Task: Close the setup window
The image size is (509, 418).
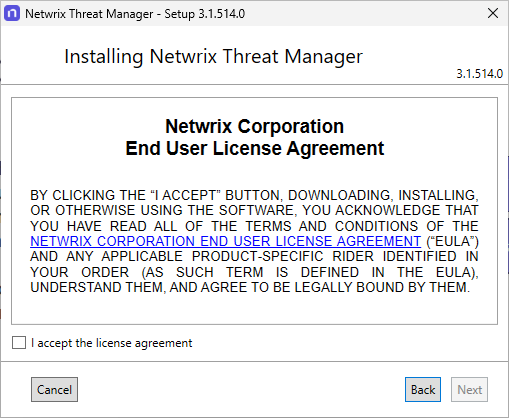Action: pos(493,13)
